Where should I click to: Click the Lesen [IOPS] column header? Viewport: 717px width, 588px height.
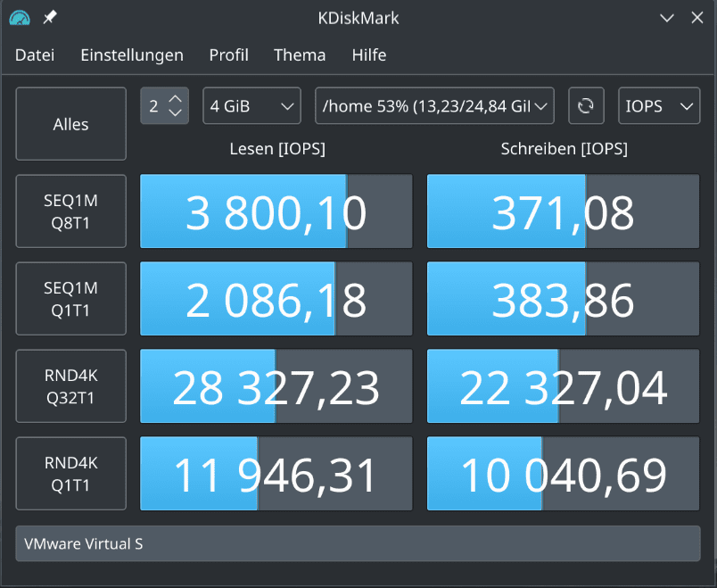point(277,149)
